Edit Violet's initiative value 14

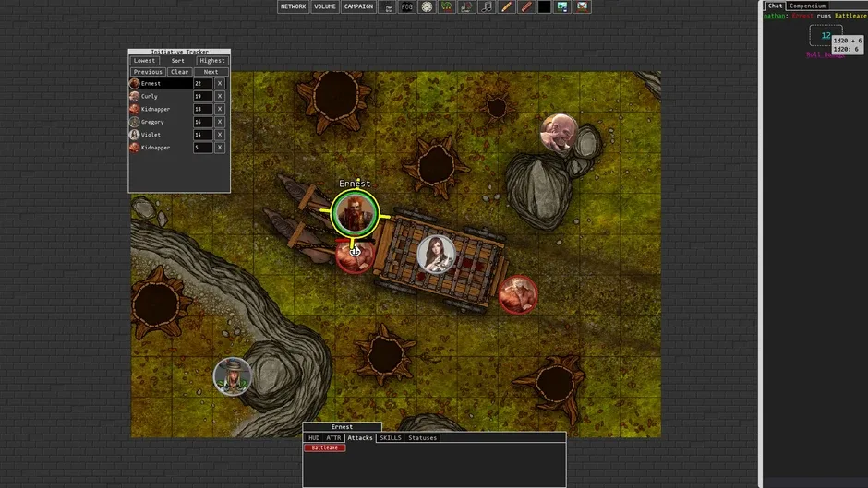click(202, 135)
